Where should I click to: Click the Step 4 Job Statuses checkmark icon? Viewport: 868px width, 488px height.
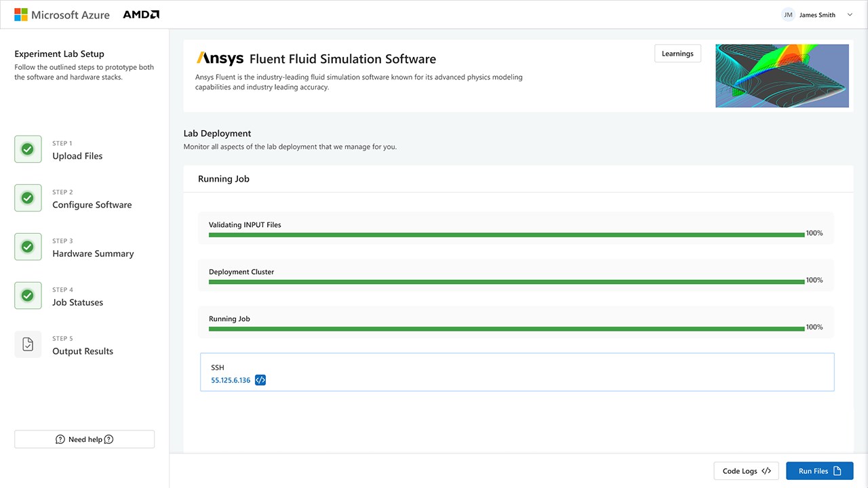28,296
